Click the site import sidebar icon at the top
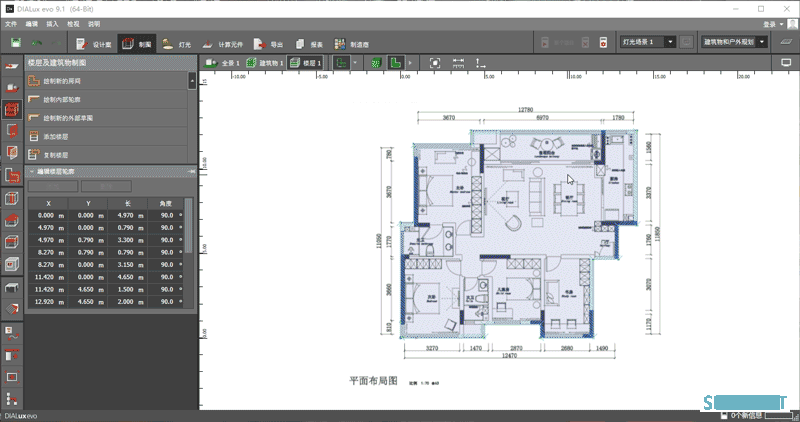This screenshot has height=422, width=800. [12, 66]
